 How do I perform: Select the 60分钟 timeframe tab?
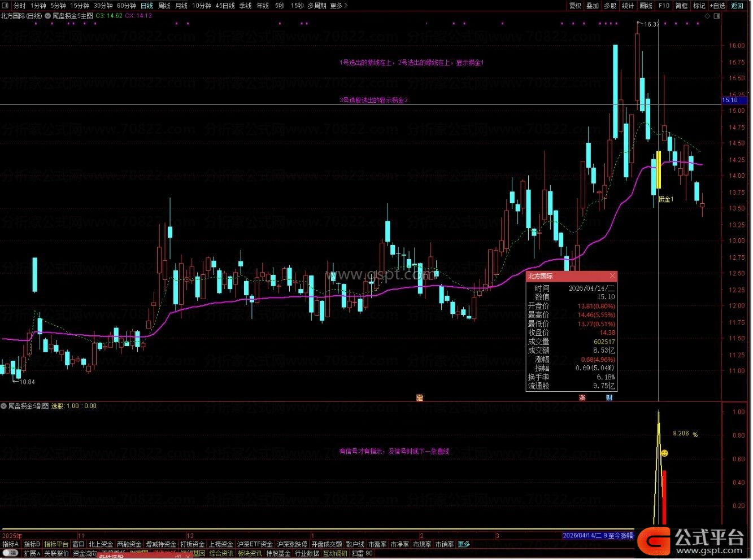pyautogui.click(x=127, y=6)
